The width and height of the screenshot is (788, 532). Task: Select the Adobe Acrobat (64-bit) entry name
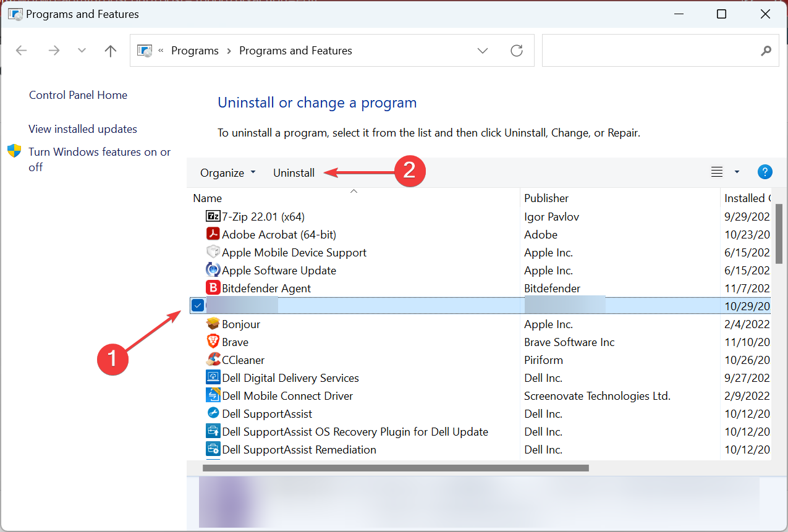[279, 234]
